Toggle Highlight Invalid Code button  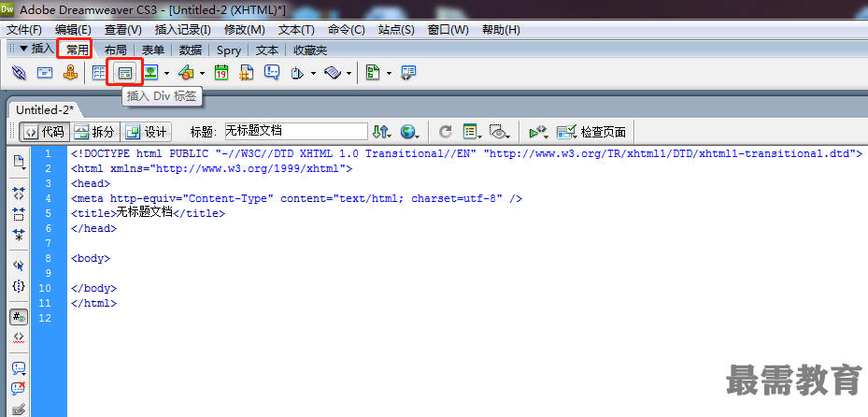pyautogui.click(x=19, y=338)
